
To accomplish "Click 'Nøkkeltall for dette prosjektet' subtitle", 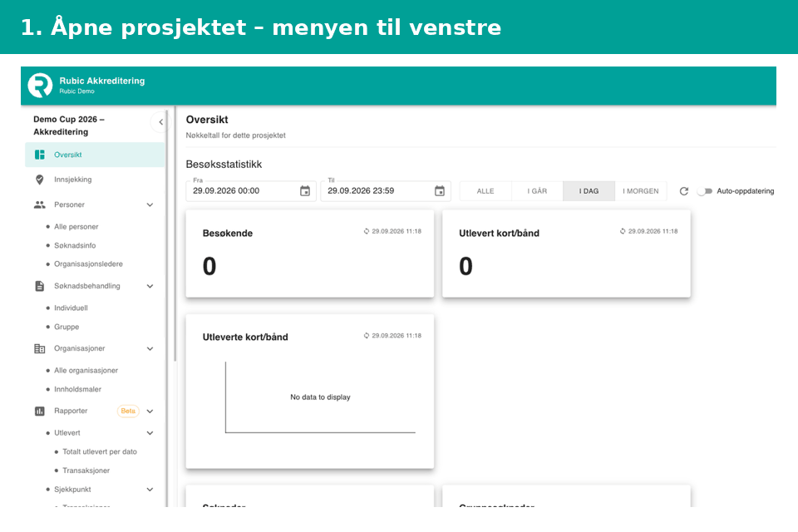I will tap(235, 135).
